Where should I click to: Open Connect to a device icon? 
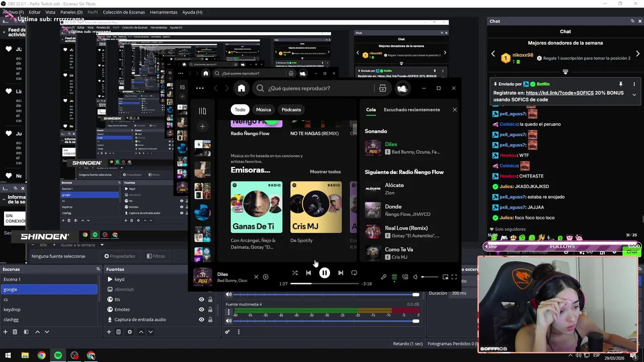(405, 277)
